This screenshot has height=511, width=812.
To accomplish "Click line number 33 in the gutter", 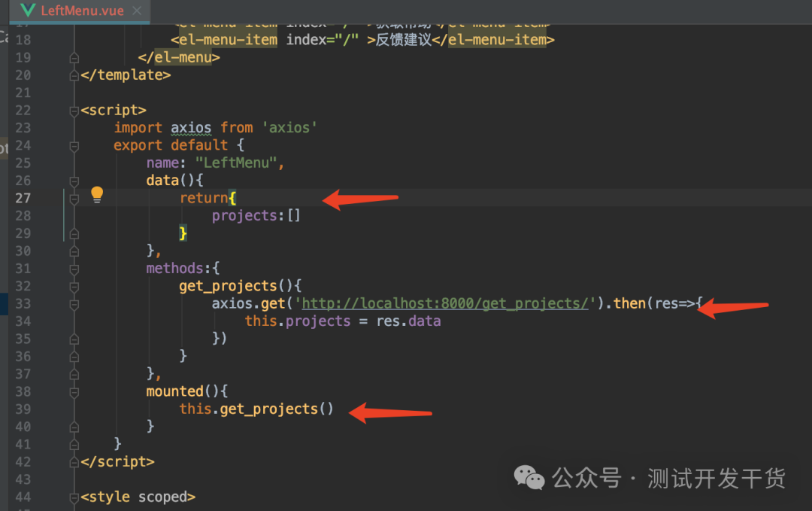I will (23, 304).
